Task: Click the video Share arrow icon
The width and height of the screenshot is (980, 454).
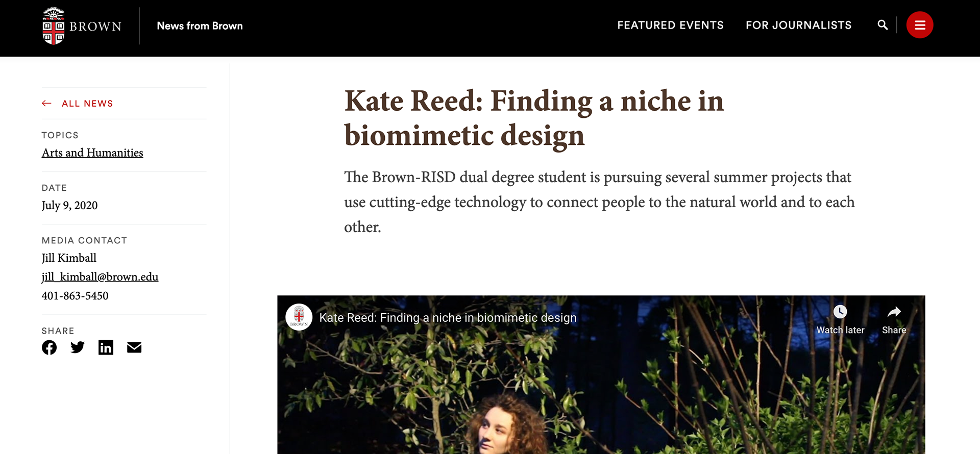Action: click(894, 312)
